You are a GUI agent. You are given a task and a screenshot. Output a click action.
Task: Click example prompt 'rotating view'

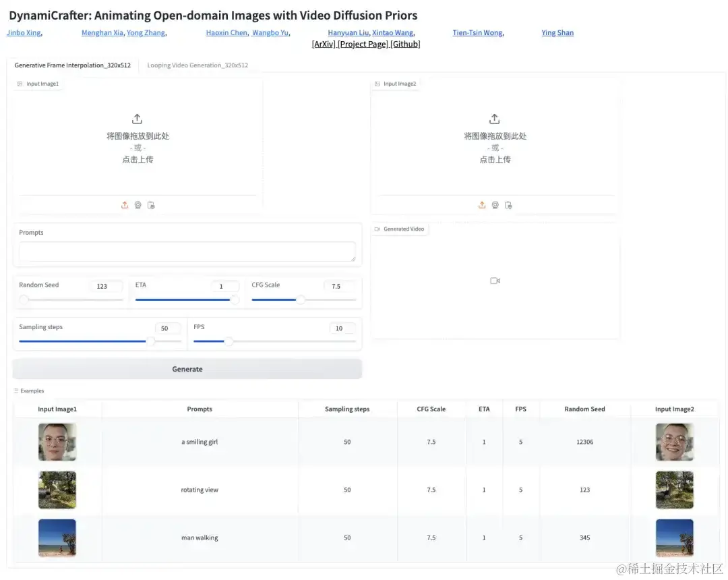tap(200, 490)
